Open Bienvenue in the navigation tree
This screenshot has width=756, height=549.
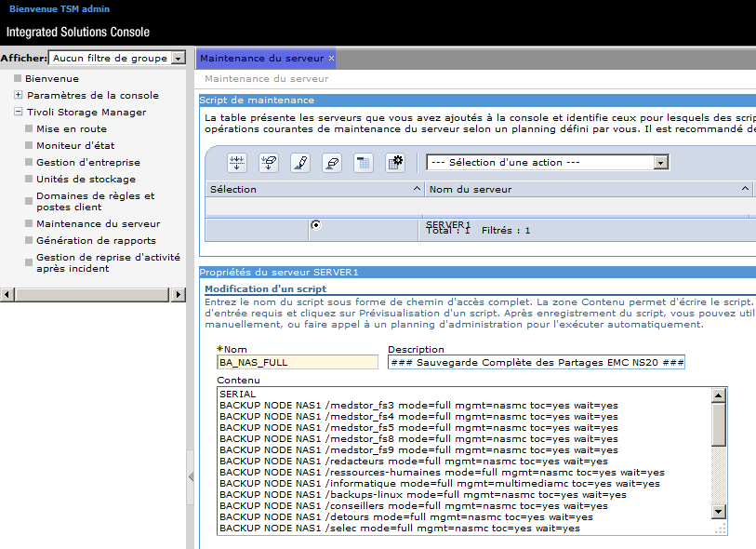tap(52, 79)
